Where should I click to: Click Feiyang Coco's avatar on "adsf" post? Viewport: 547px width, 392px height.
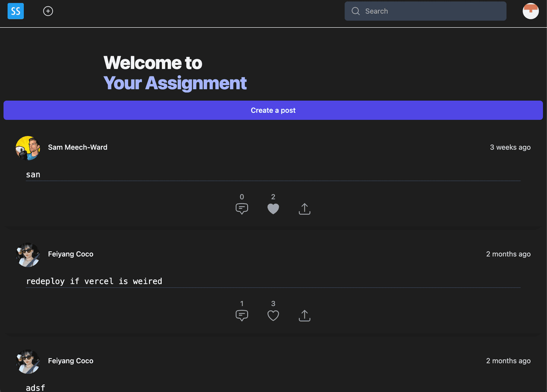coord(28,362)
